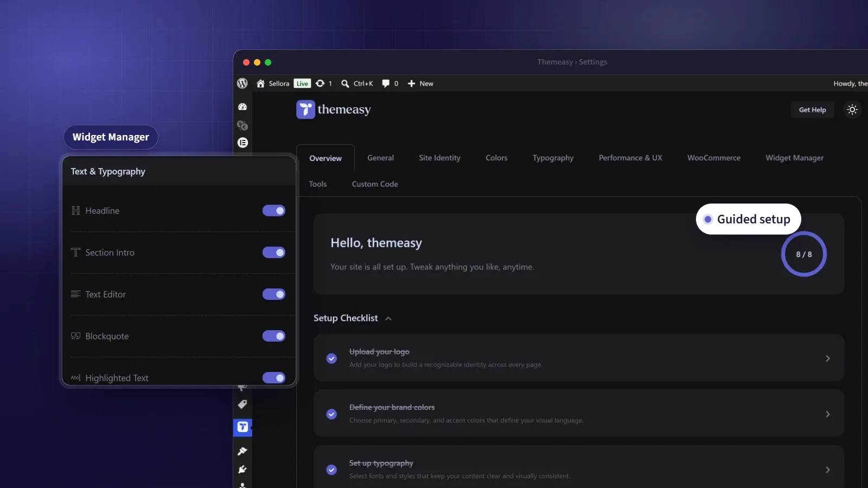Open Plugins plug sidebar icon
Viewport: 868px width, 488px height.
tap(242, 470)
